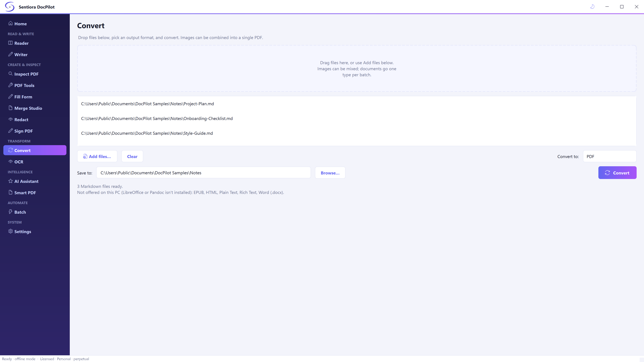Open Merge Studio document icon

[x=11, y=108]
